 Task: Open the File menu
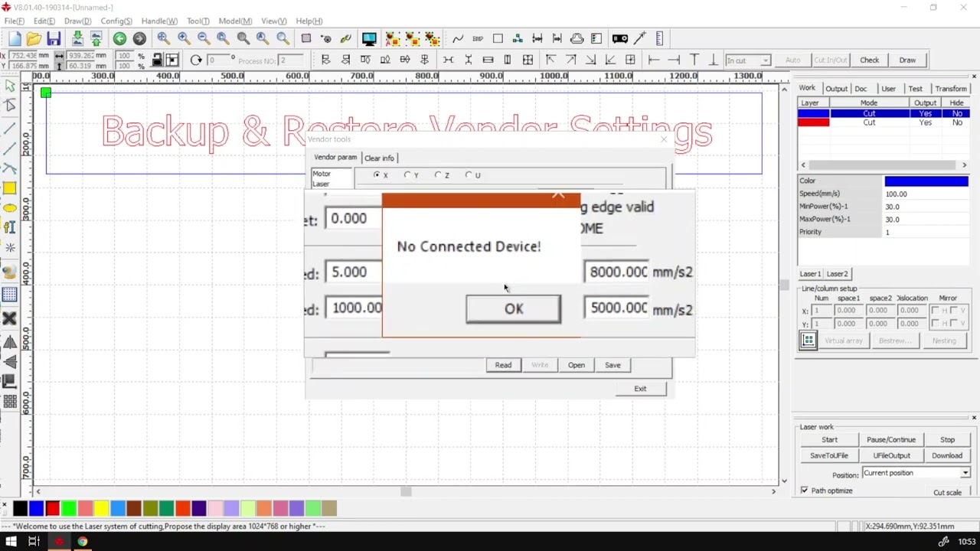(15, 21)
